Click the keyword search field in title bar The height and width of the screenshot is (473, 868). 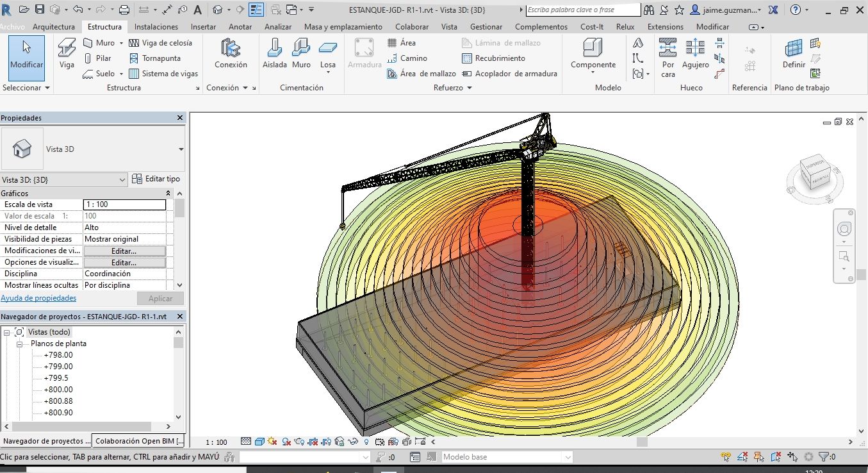pyautogui.click(x=583, y=10)
